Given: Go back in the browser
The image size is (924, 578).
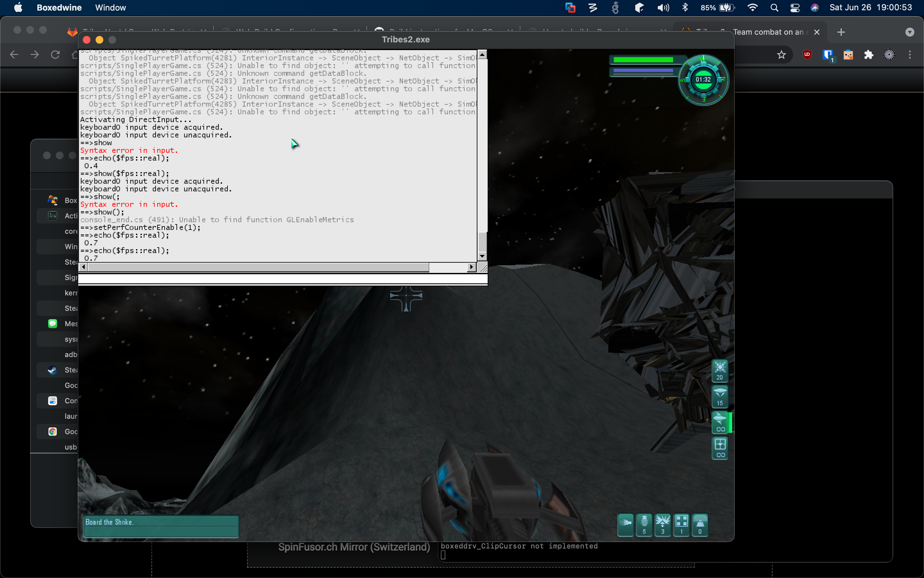Looking at the screenshot, I should [x=14, y=55].
